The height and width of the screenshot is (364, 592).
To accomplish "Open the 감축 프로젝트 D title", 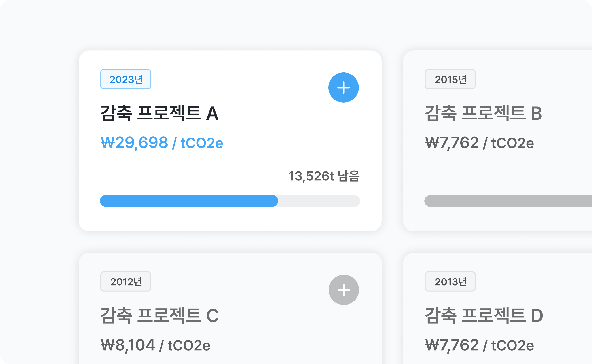I will (484, 315).
